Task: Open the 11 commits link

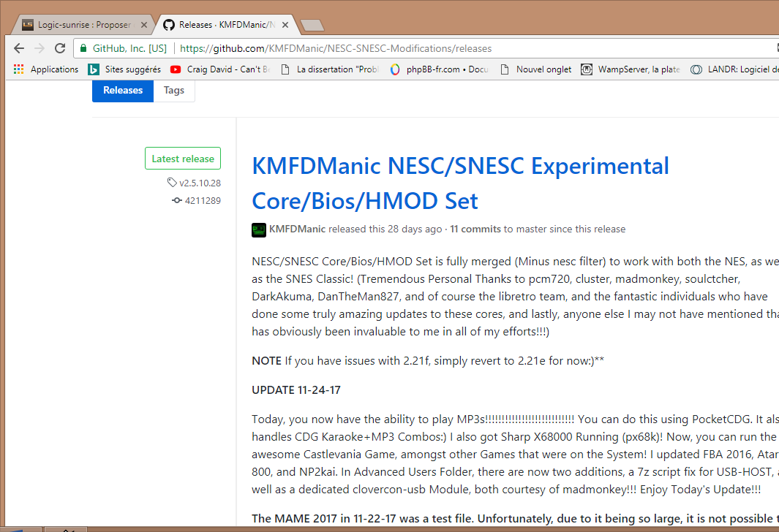Action: coord(475,229)
